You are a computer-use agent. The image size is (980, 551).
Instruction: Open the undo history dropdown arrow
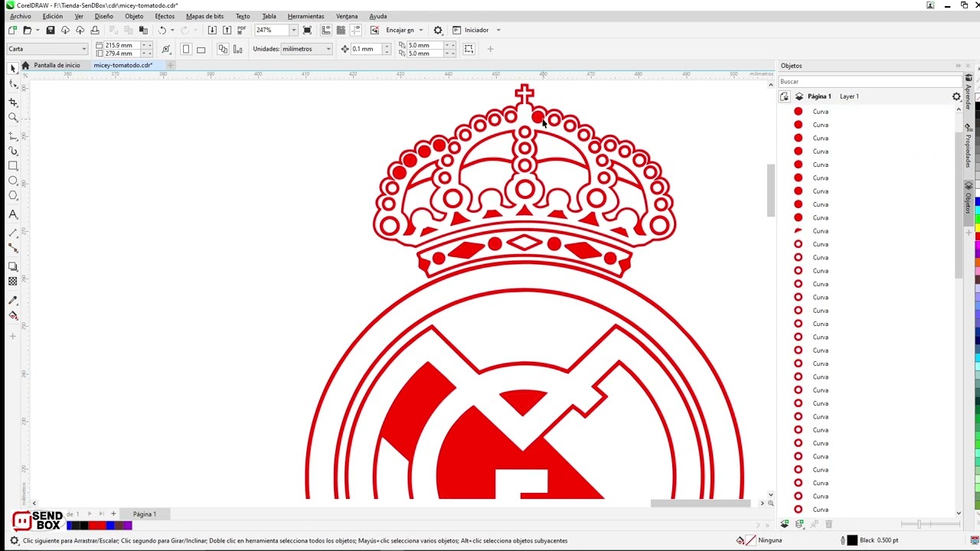(172, 30)
